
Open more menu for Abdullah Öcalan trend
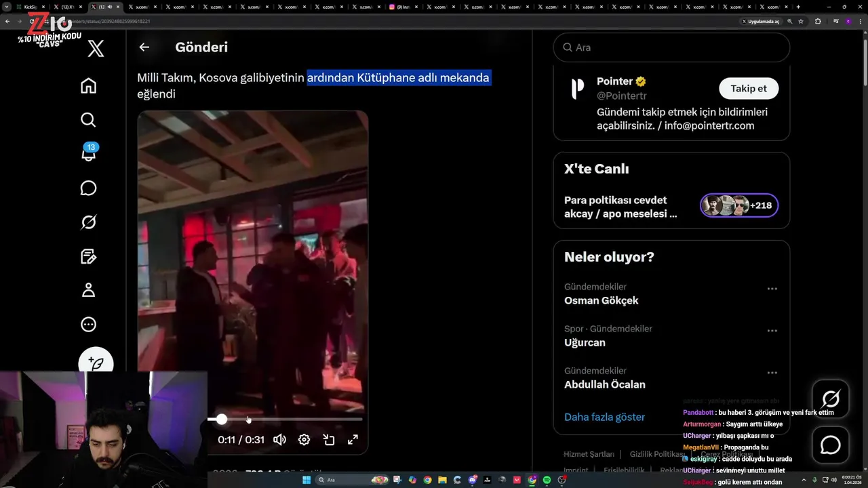772,373
